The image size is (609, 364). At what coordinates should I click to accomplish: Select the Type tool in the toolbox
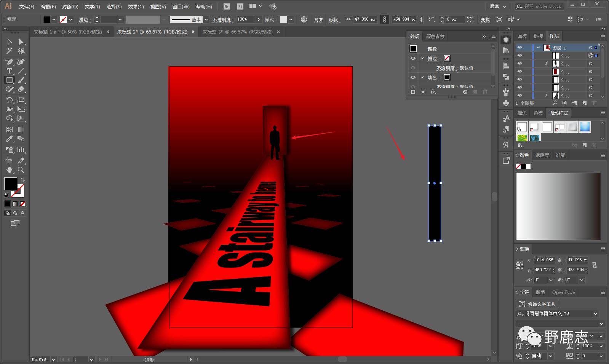point(10,71)
